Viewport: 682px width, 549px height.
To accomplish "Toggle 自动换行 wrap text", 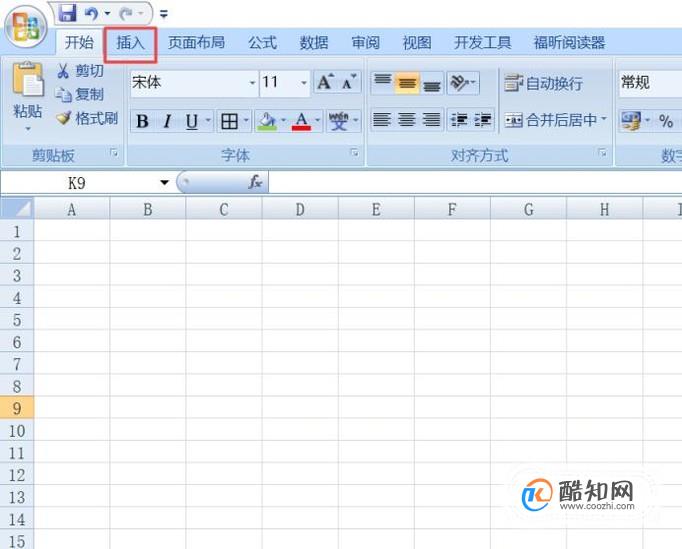I will tap(543, 83).
